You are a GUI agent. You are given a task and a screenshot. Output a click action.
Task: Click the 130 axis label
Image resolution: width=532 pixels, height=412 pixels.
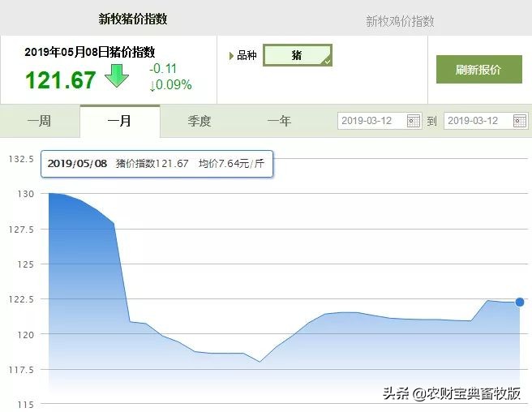point(26,194)
